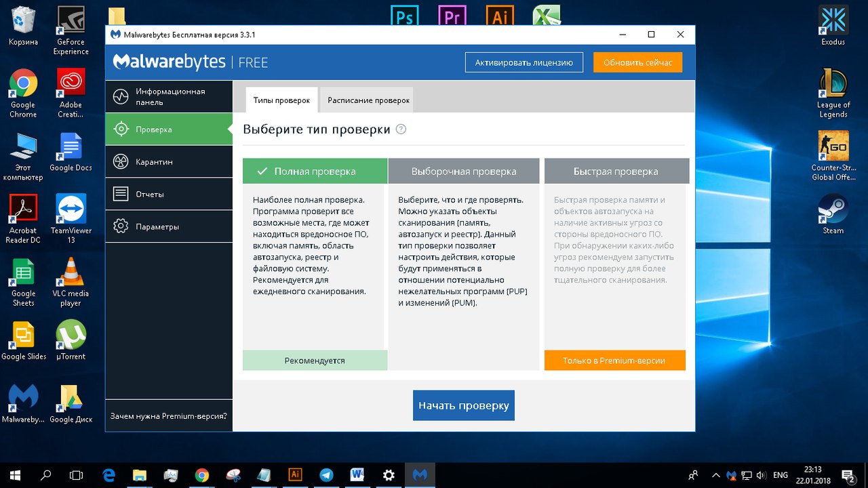The width and height of the screenshot is (868, 488).
Task: Open the Acrobat Reader DC desktop shortcut
Action: [23, 220]
